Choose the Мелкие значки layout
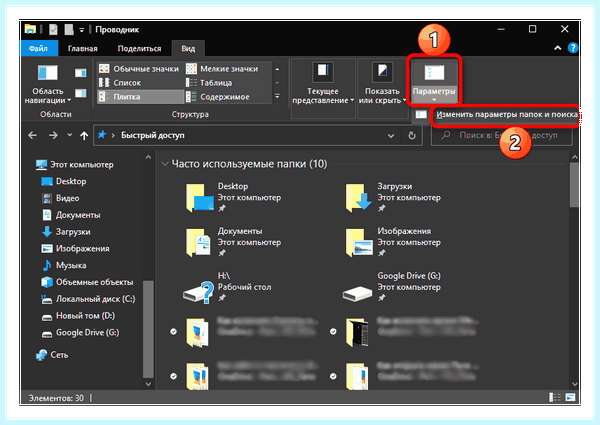600x425 pixels. click(222, 69)
